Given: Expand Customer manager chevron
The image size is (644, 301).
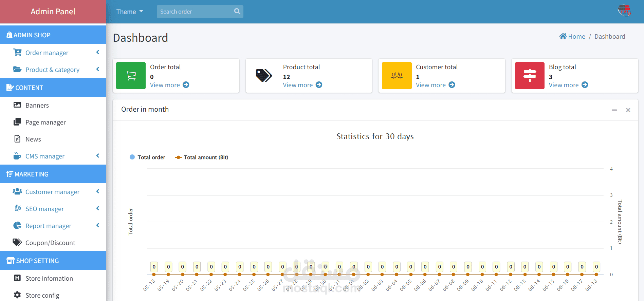Looking at the screenshot, I should 98,191.
